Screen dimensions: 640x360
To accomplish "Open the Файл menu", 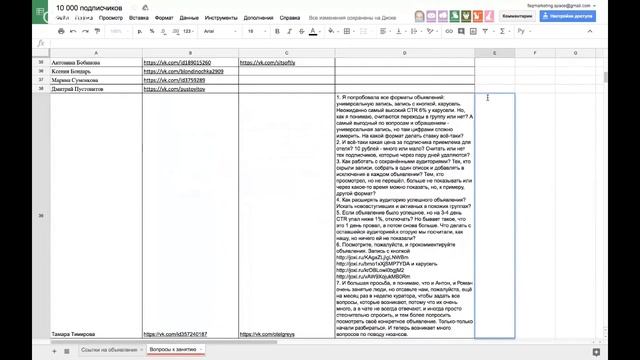I will point(62,18).
